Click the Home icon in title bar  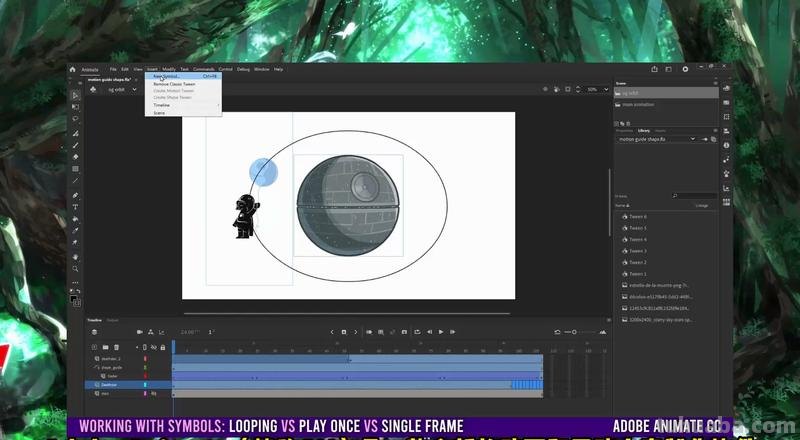(x=72, y=69)
